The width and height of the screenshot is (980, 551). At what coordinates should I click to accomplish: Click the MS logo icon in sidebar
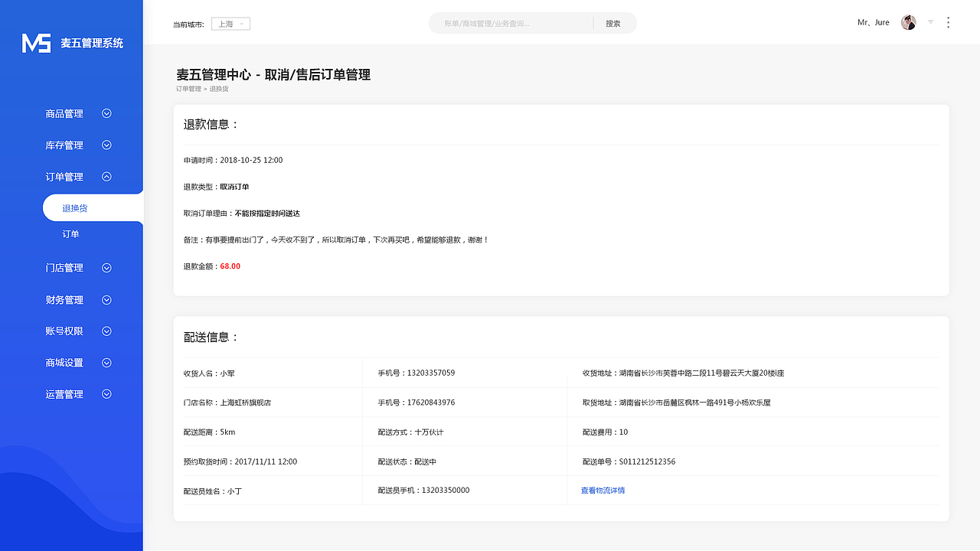[36, 43]
